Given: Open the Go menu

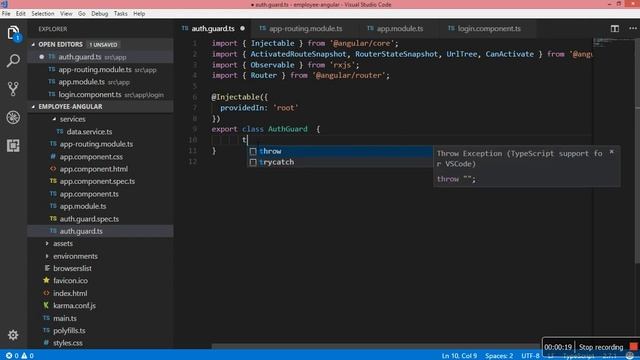Looking at the screenshot, I should point(82,13).
